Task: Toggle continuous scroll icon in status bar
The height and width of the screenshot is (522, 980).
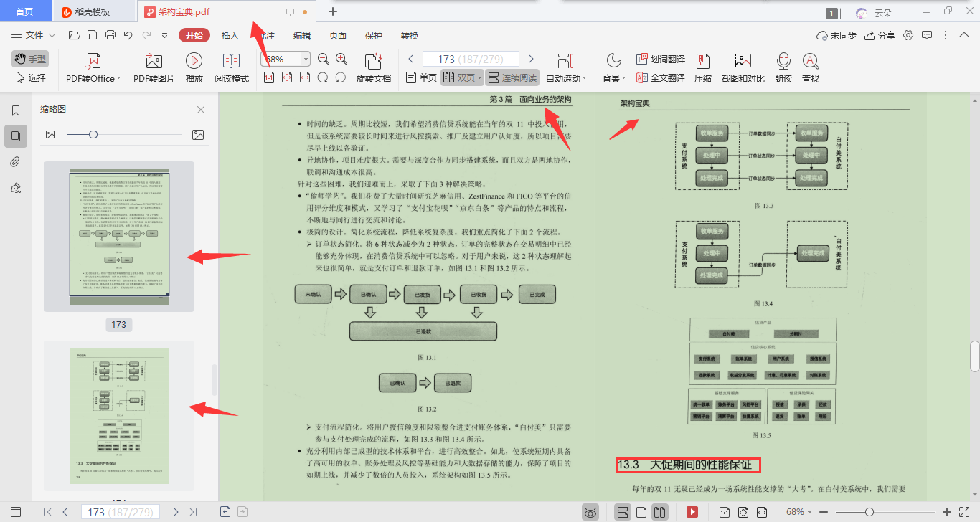Action: [x=623, y=512]
